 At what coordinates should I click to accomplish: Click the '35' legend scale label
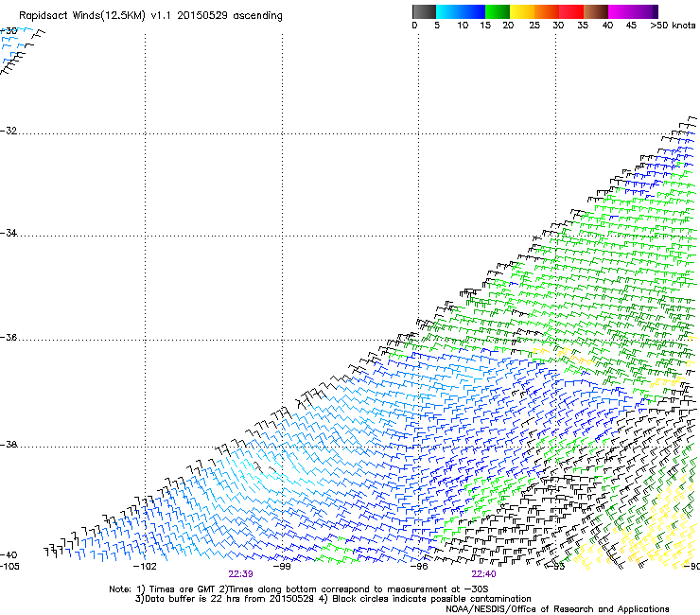tap(583, 26)
